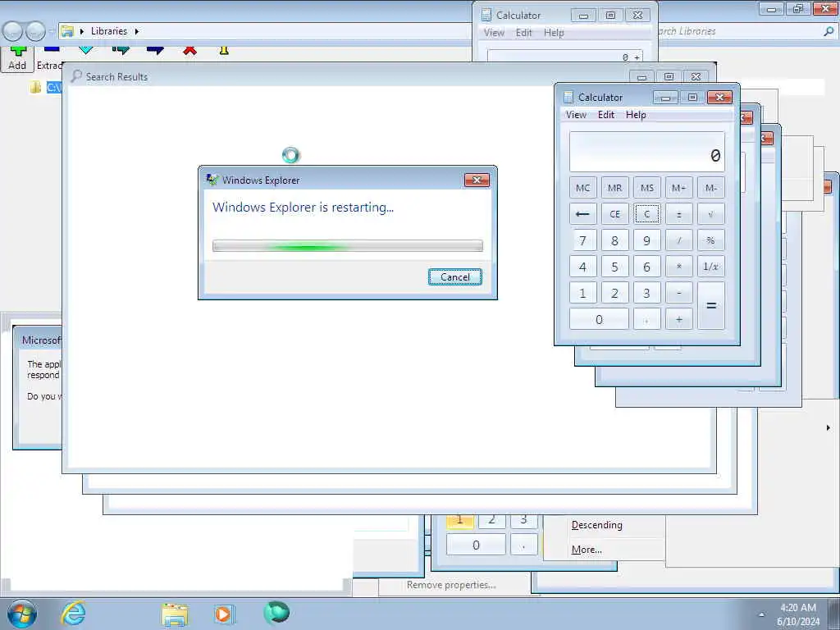Click the search magnifier icon in Libraries window

(829, 31)
